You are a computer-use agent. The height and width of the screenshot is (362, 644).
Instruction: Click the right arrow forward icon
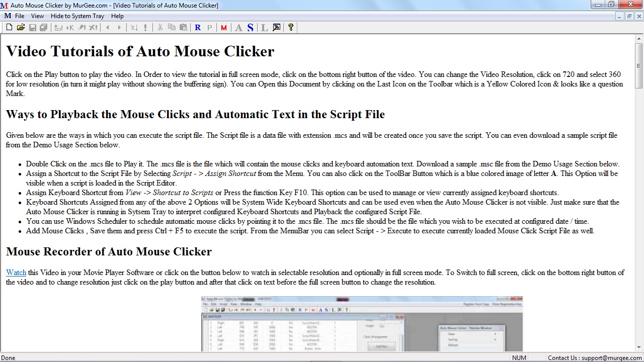[x=119, y=28]
